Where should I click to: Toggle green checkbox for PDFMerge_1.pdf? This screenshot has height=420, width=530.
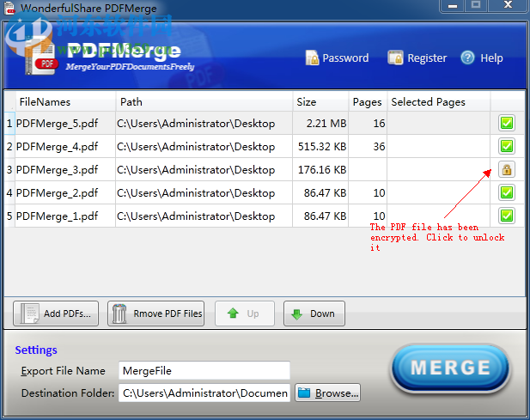click(506, 216)
